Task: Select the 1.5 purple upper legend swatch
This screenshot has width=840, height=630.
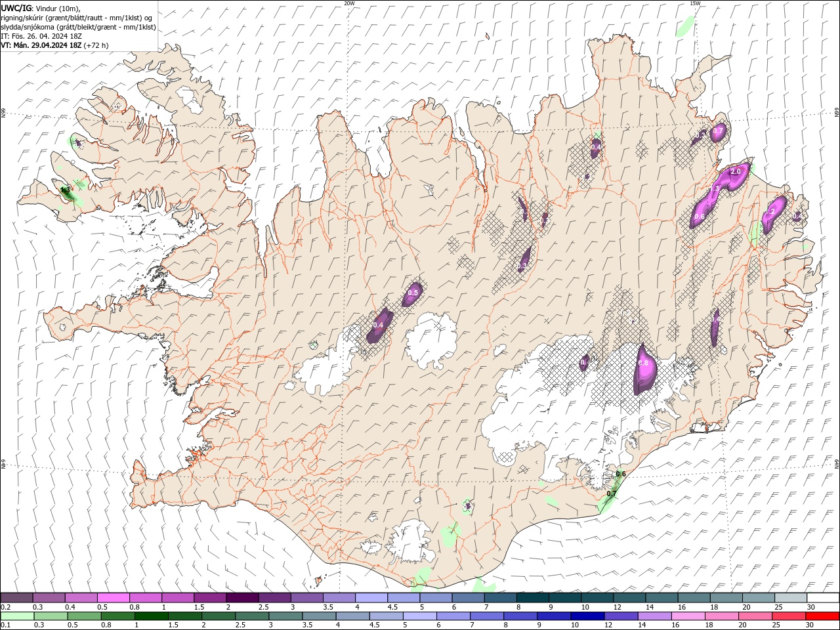Action: click(x=210, y=598)
